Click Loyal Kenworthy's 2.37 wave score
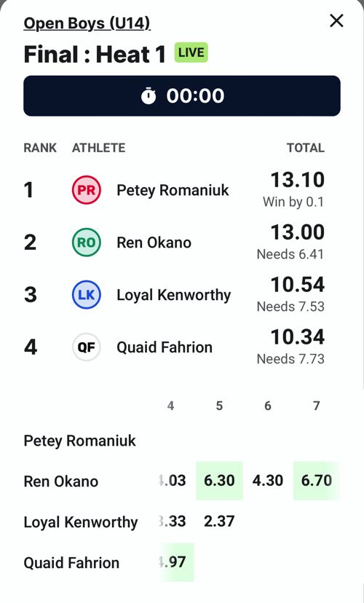 (x=219, y=521)
